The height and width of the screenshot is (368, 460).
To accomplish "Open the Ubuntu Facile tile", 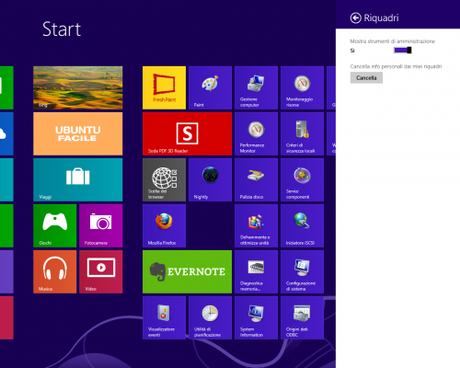I will click(x=78, y=134).
